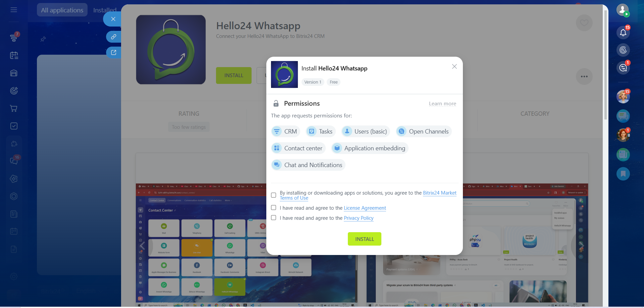The height and width of the screenshot is (308, 644).
Task: Close the app detail slider panel
Action: coord(113,19)
